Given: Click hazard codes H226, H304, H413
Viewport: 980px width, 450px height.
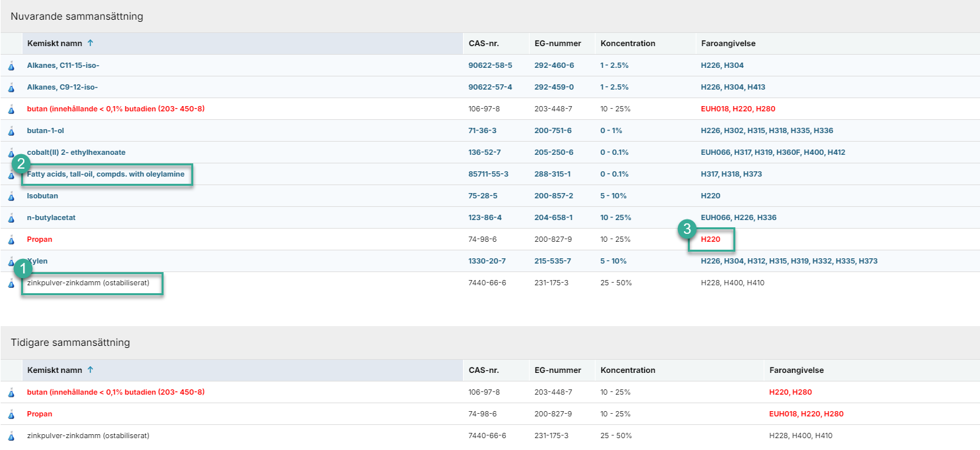Looking at the screenshot, I should (733, 88).
